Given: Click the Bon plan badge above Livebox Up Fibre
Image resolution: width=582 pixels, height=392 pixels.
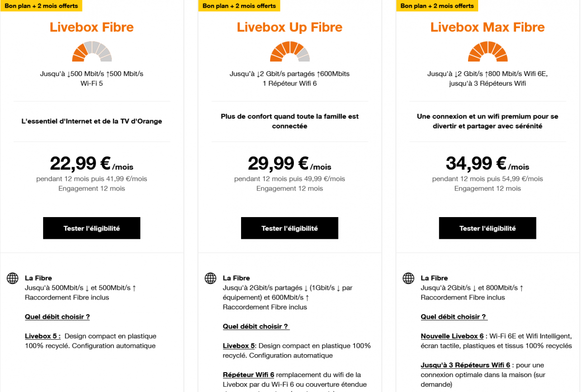Looking at the screenshot, I should point(239,6).
